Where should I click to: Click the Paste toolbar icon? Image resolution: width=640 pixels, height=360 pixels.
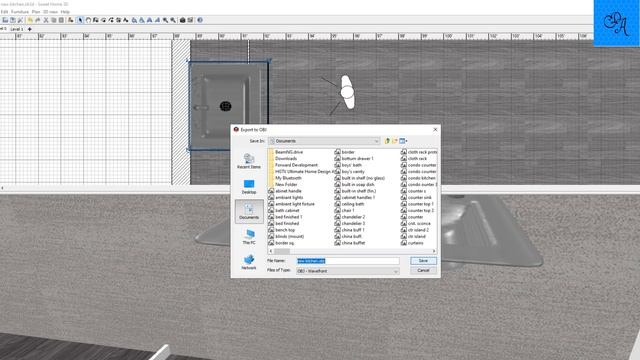pos(61,20)
